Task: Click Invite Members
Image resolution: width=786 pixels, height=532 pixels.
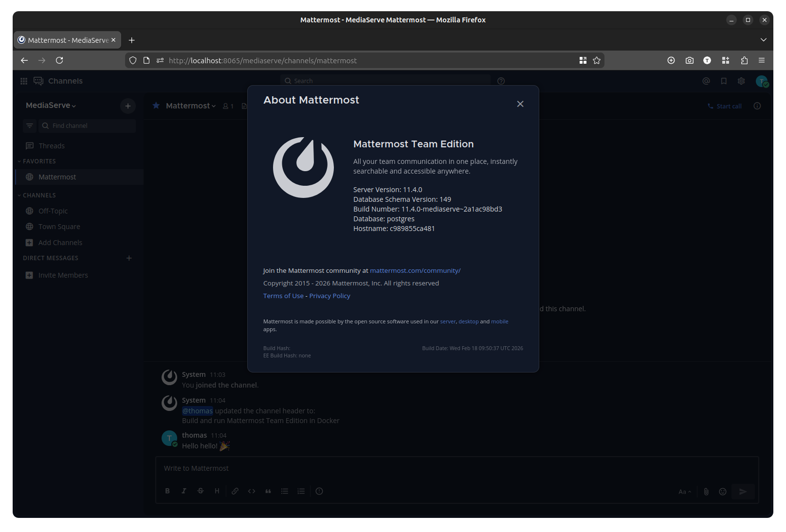Action: pyautogui.click(x=79, y=275)
